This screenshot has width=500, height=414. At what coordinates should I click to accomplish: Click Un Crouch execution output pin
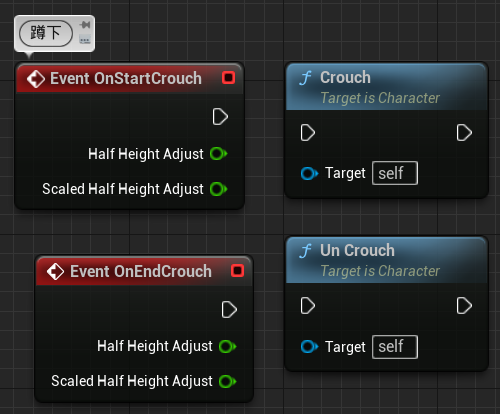click(464, 306)
